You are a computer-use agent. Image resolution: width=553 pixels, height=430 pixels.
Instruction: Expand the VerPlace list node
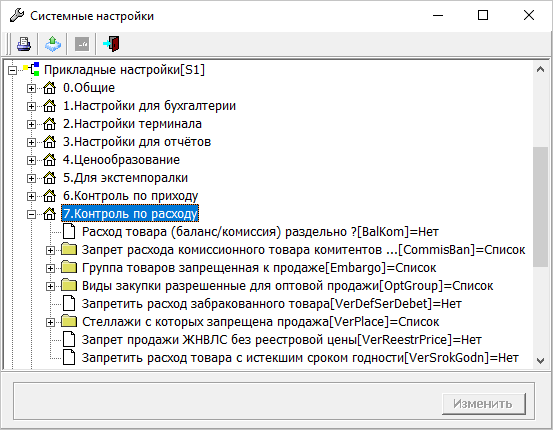(50, 322)
